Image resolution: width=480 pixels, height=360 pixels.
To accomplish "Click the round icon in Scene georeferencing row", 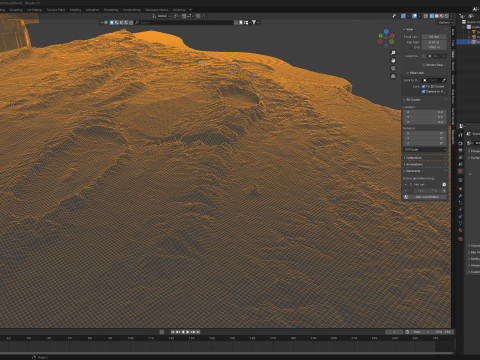I will pos(444,185).
